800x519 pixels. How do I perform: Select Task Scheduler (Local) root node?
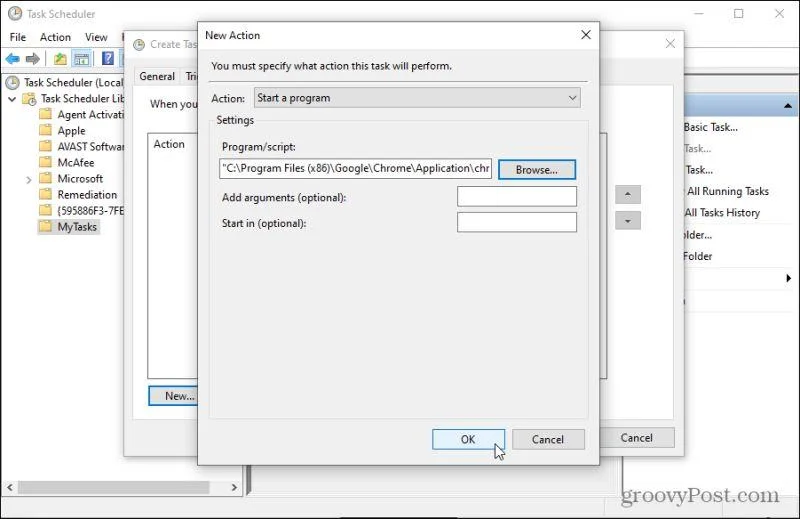point(73,82)
